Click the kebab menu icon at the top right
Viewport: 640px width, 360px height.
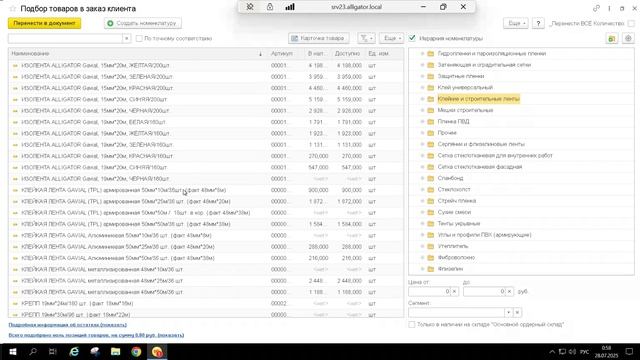coord(609,8)
